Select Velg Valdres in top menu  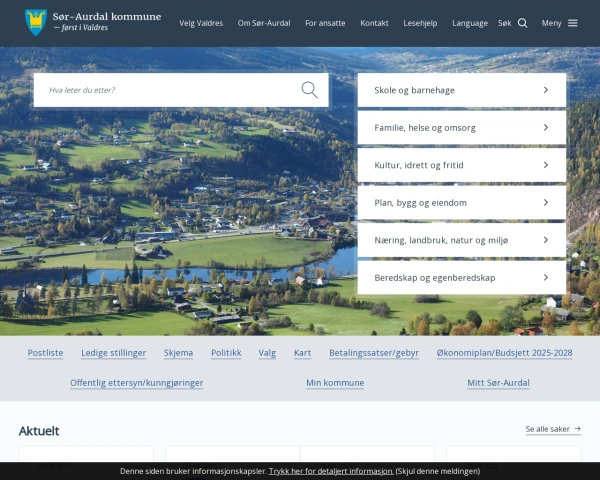pos(201,23)
